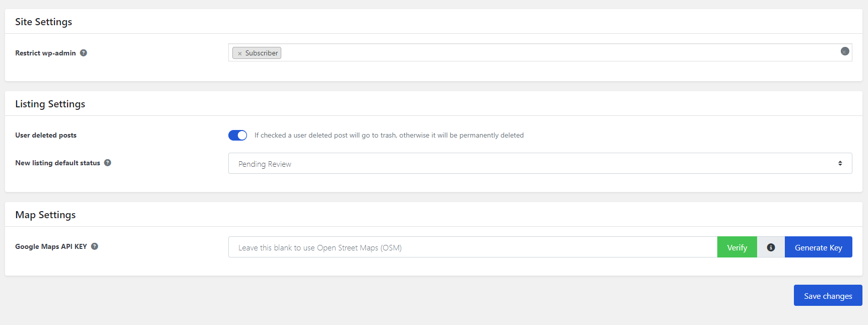The image size is (868, 325).
Task: Click the Listing Settings heading
Action: coord(50,104)
